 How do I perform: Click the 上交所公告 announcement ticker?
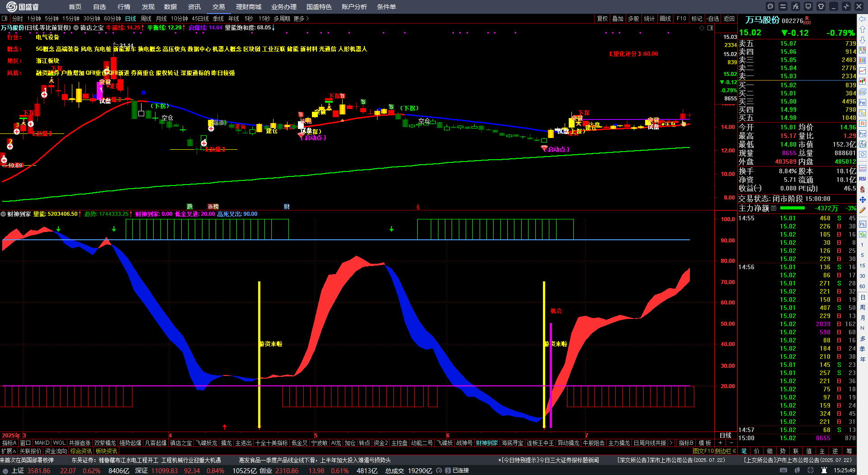point(797,460)
